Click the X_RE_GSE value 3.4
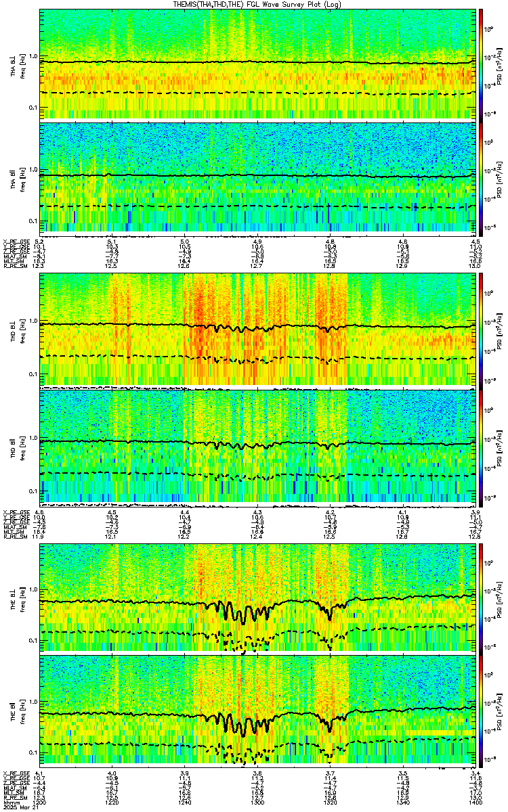This screenshot has height=812, width=508. [475, 773]
